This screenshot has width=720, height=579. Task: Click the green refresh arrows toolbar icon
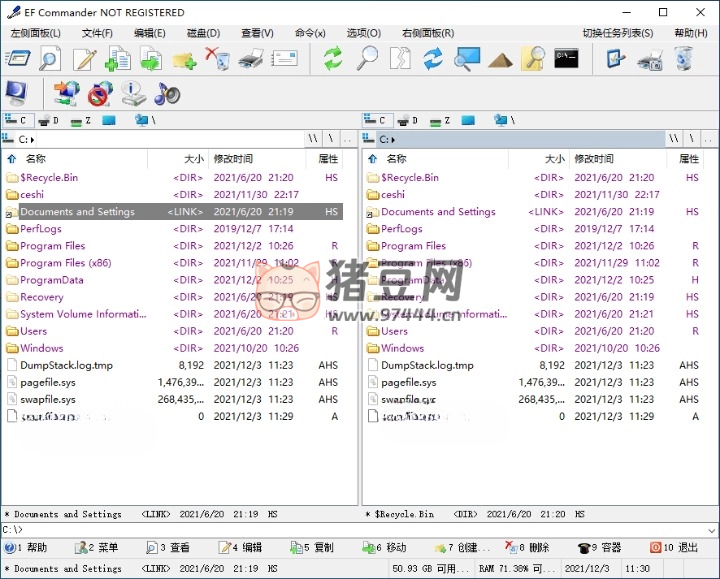click(332, 59)
